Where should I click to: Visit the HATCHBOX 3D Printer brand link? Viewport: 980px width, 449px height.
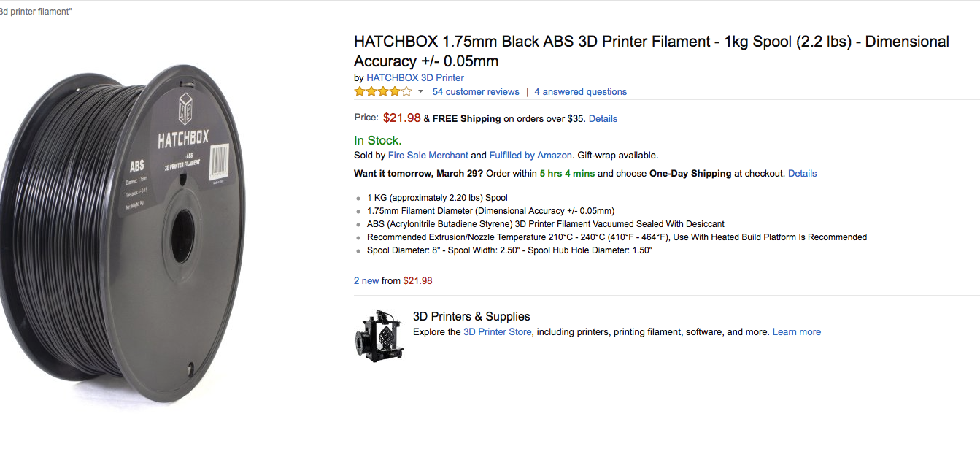(x=415, y=77)
